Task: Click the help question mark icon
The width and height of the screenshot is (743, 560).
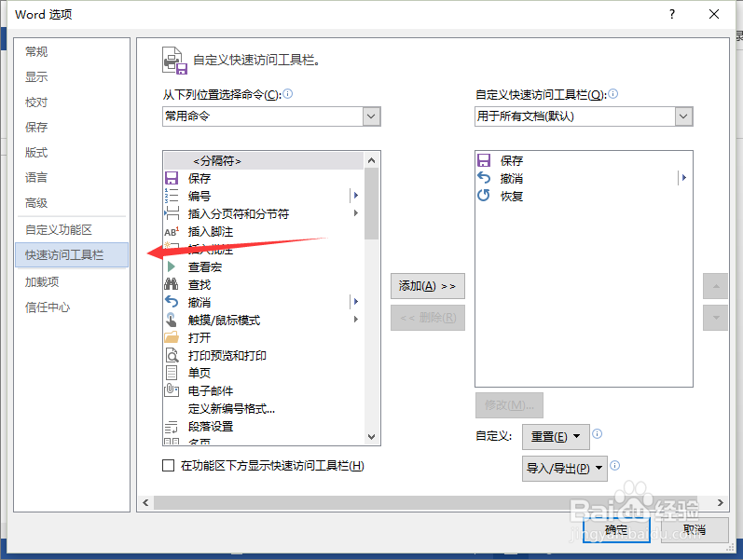Action: [x=672, y=14]
